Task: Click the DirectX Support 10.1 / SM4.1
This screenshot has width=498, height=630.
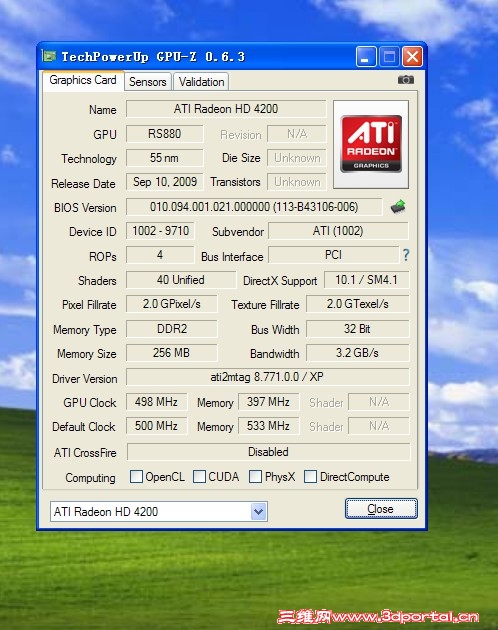Action: coord(367,280)
